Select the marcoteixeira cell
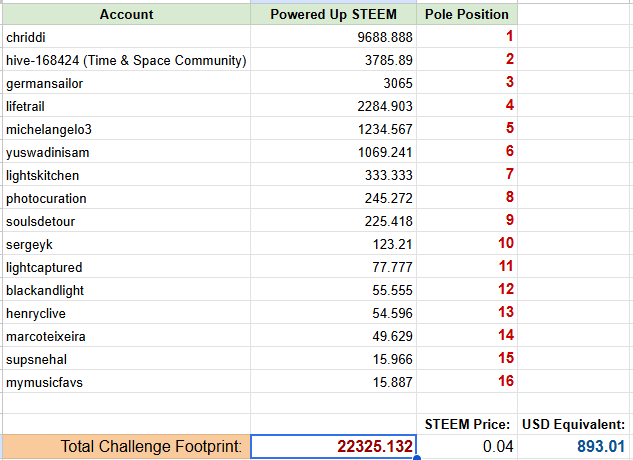 pos(126,336)
